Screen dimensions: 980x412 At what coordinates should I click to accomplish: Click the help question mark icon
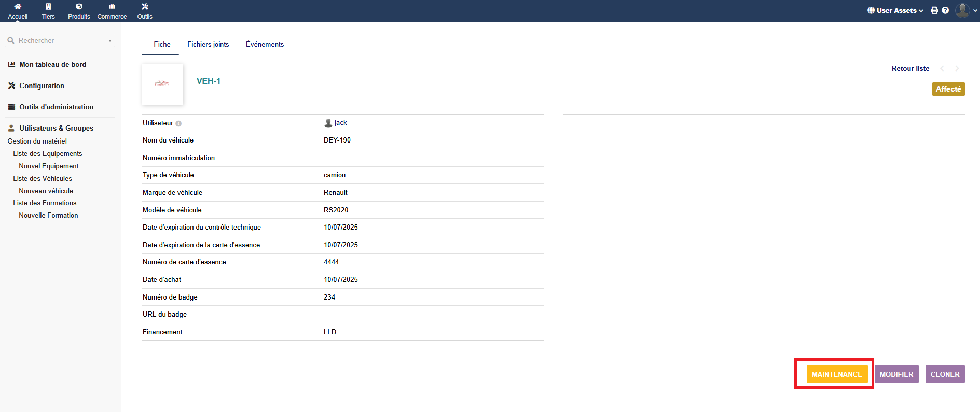(945, 10)
